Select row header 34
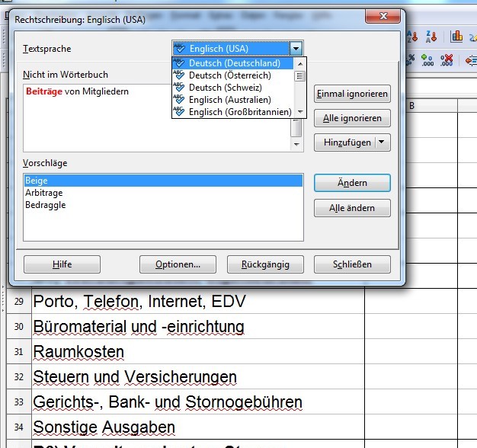Viewport: 477px width, 448px height. [19, 427]
